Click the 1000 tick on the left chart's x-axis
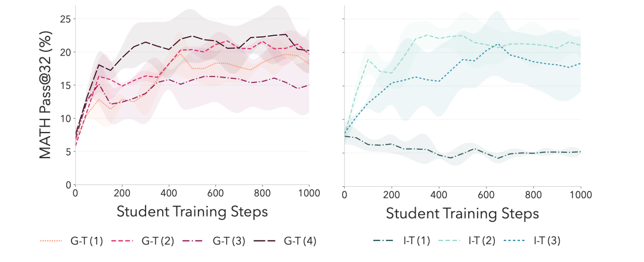Viewport: 644px width, 262px height. coord(309,195)
